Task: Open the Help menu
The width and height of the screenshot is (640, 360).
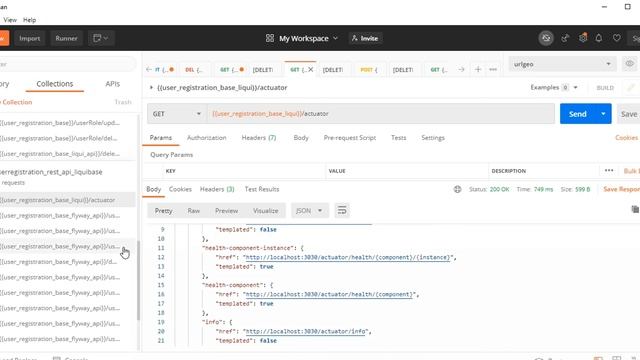Action: pyautogui.click(x=29, y=20)
